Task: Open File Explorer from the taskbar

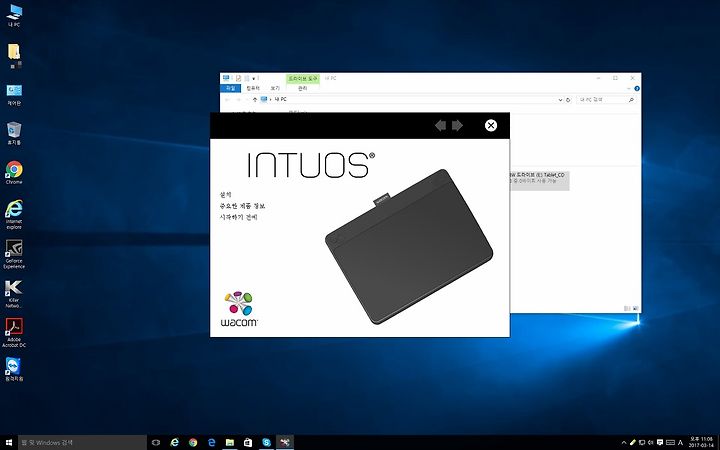Action: click(x=230, y=443)
